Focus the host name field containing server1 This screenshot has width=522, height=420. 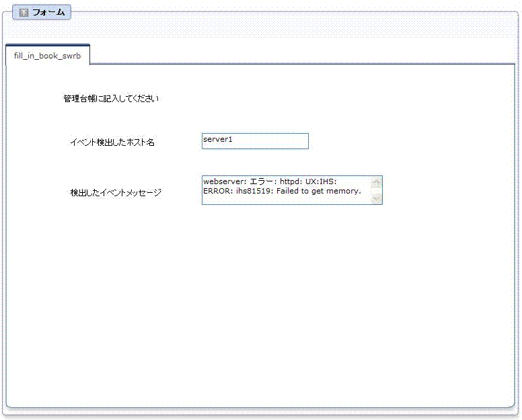coord(254,140)
